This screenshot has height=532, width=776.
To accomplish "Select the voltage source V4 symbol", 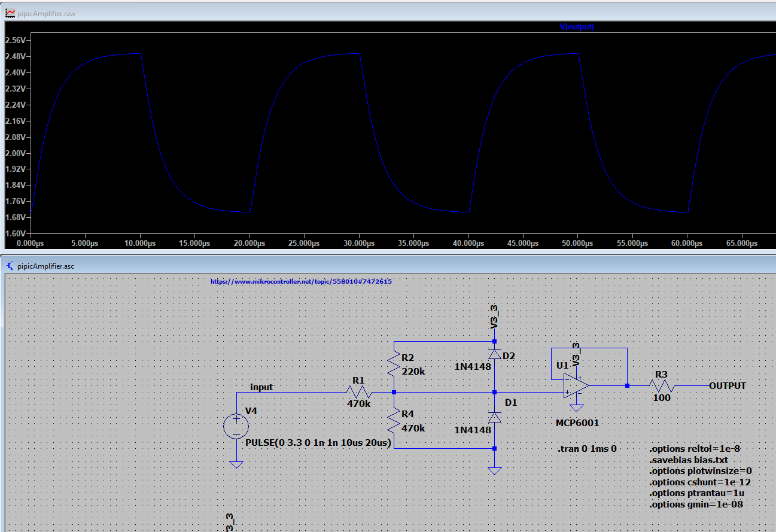I will [x=236, y=425].
